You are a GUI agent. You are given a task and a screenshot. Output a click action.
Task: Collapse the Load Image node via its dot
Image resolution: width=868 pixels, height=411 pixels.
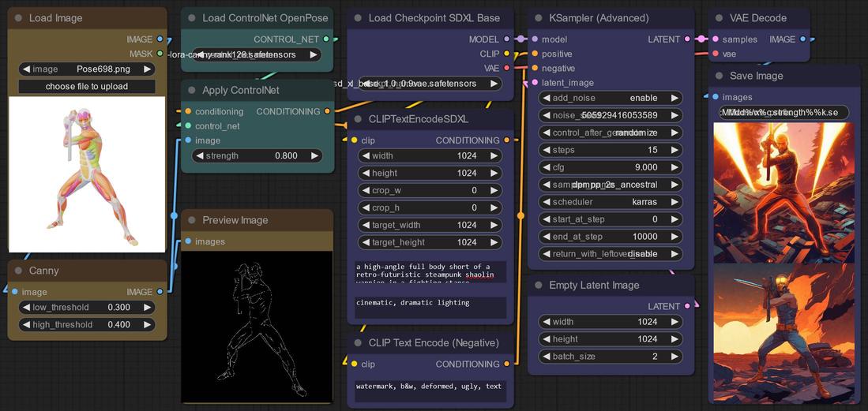coord(18,18)
